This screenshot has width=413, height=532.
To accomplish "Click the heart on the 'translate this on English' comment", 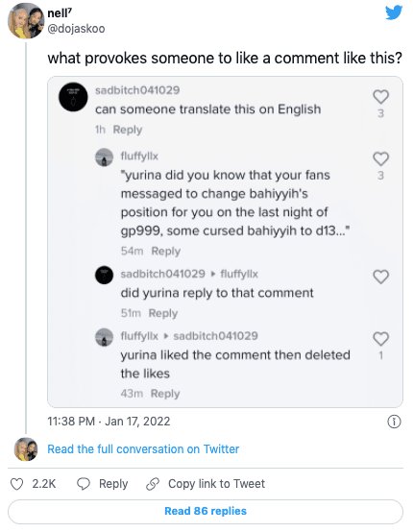I will tap(380, 97).
